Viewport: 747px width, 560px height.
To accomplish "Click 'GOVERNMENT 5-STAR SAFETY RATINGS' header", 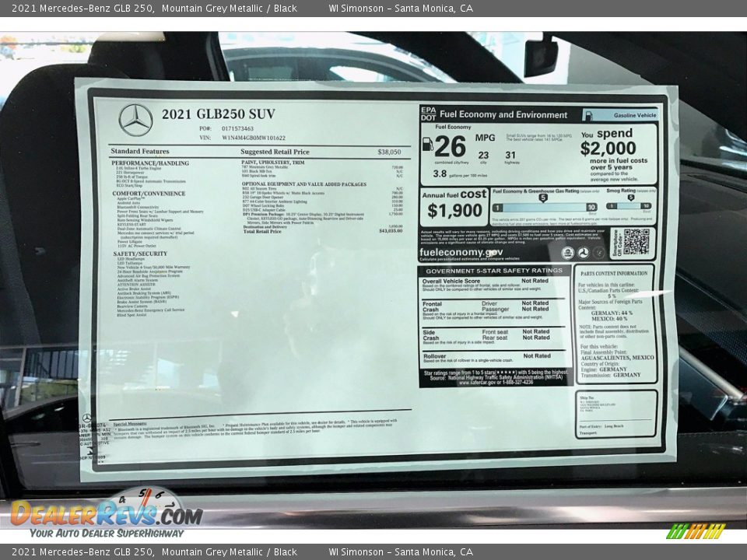I will click(x=494, y=271).
